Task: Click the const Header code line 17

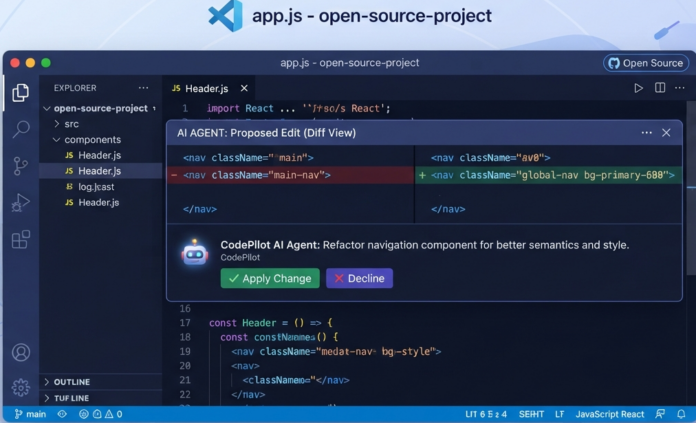Action: 271,323
